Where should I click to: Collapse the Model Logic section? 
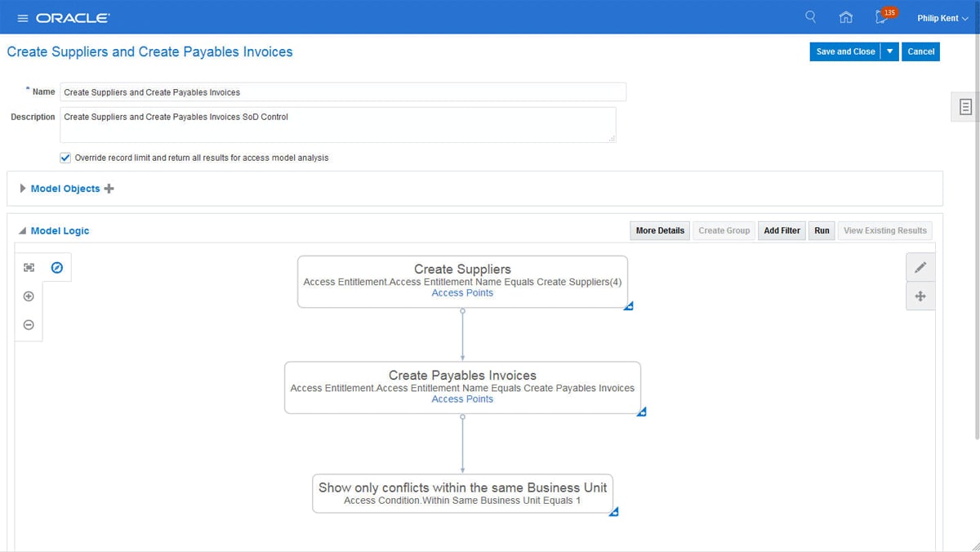[22, 231]
